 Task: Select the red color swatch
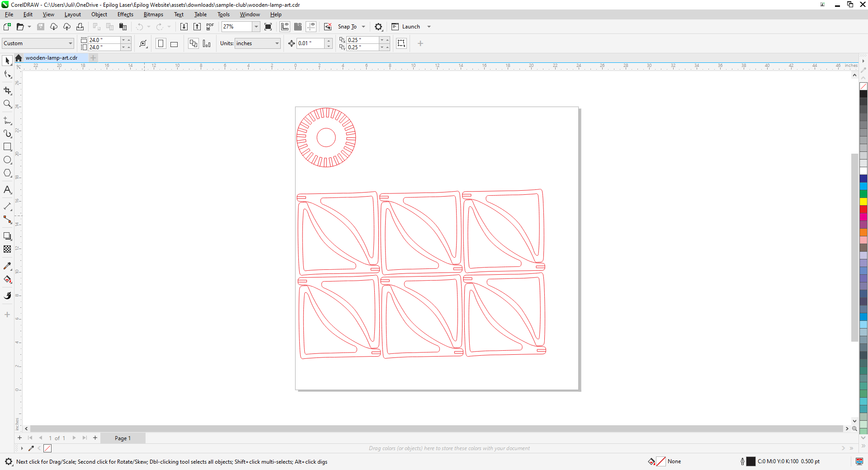pos(863,209)
